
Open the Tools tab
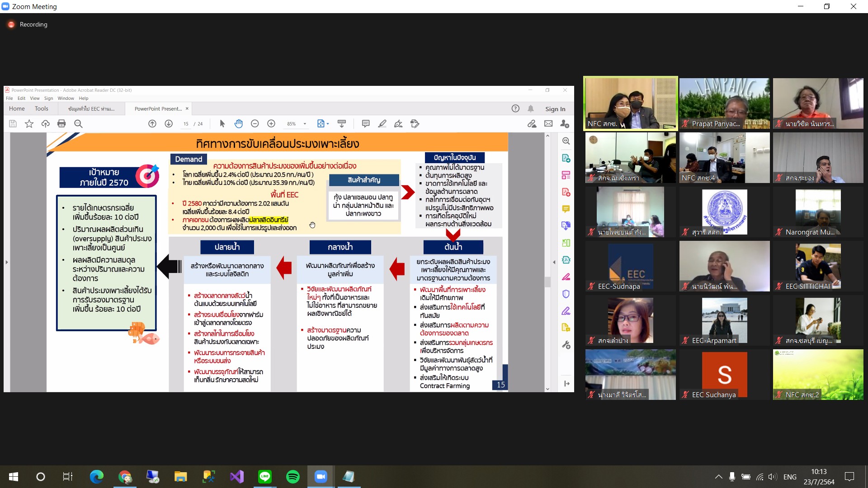(x=41, y=108)
